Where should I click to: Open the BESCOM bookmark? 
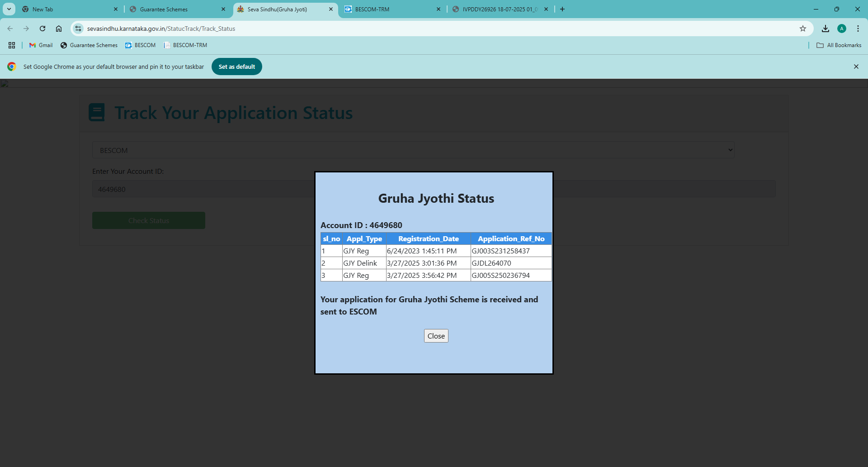point(141,45)
